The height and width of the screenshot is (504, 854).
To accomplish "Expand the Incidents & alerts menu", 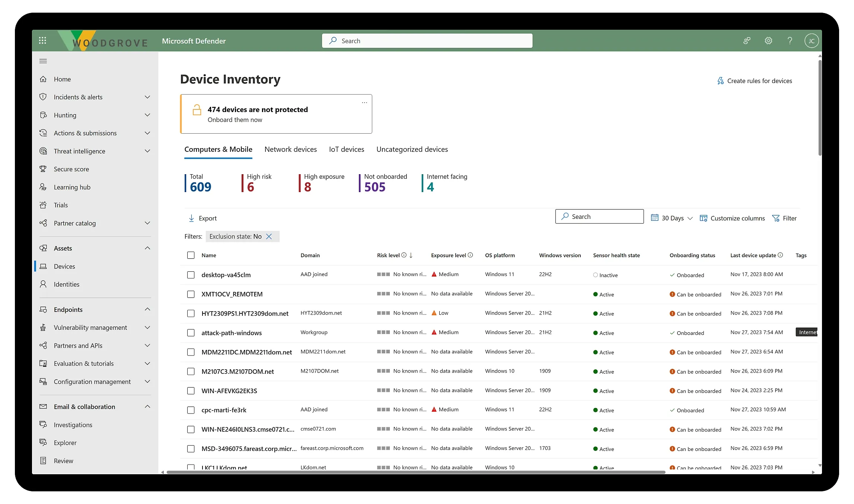I will (x=147, y=97).
